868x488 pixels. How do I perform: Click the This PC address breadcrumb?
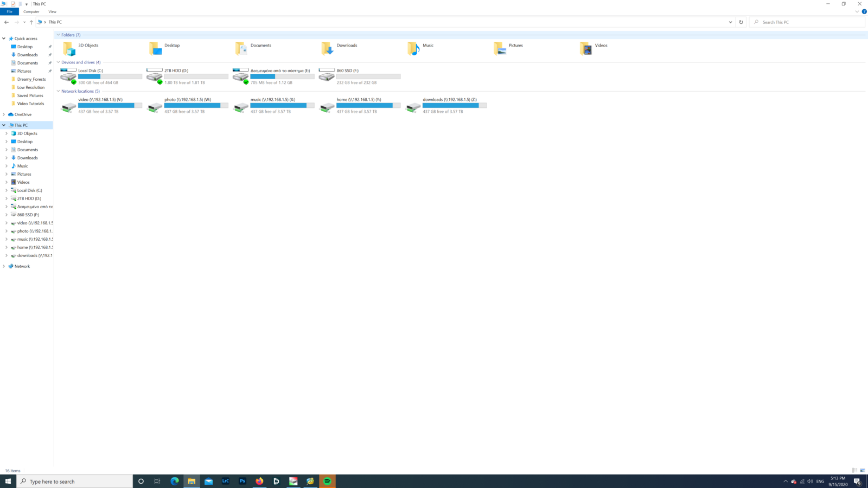click(55, 22)
